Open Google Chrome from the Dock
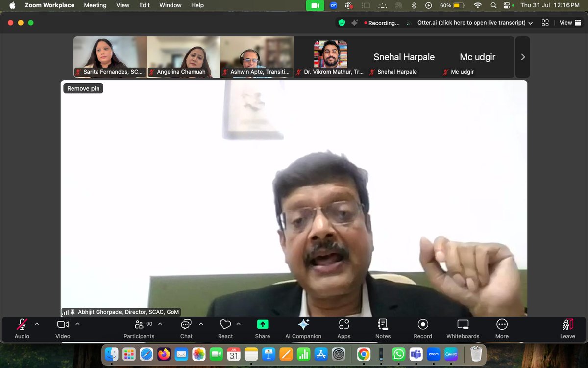The width and height of the screenshot is (588, 368). (364, 354)
